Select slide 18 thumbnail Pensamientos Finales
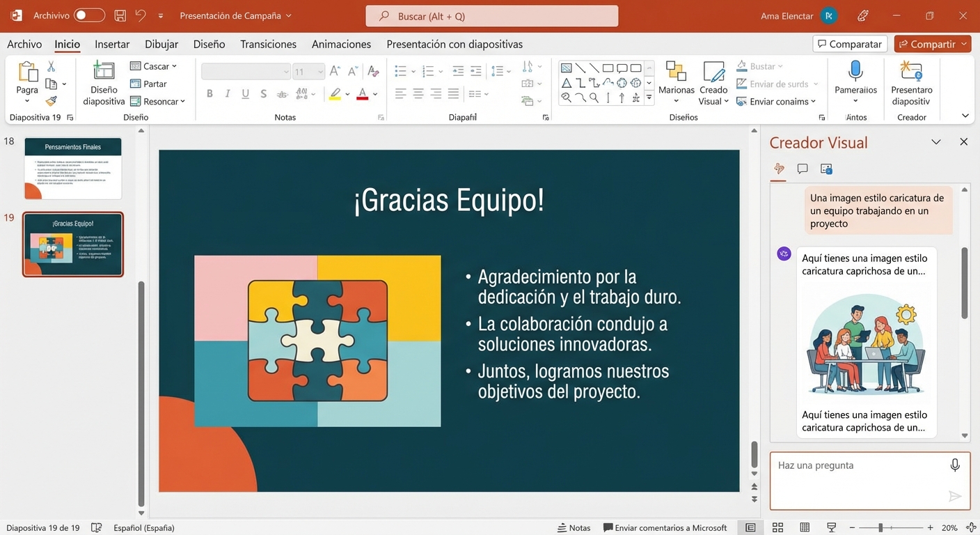Screen dimensions: 980x535 72,167
